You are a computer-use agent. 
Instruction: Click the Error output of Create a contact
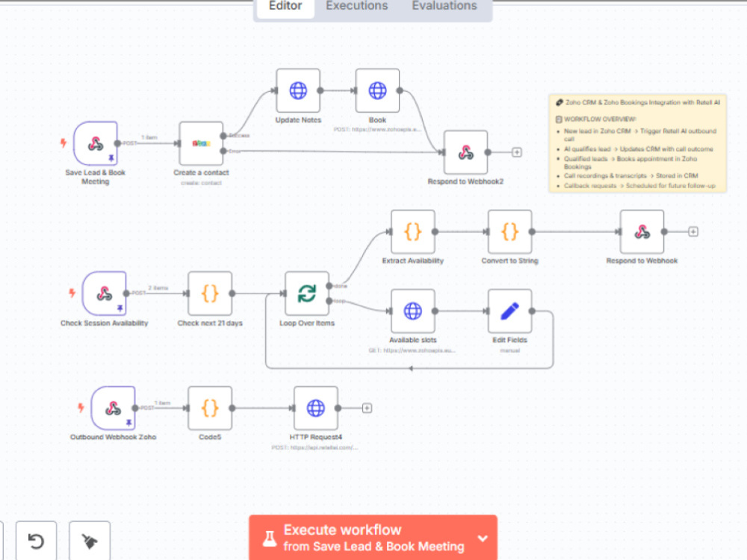[x=223, y=151]
